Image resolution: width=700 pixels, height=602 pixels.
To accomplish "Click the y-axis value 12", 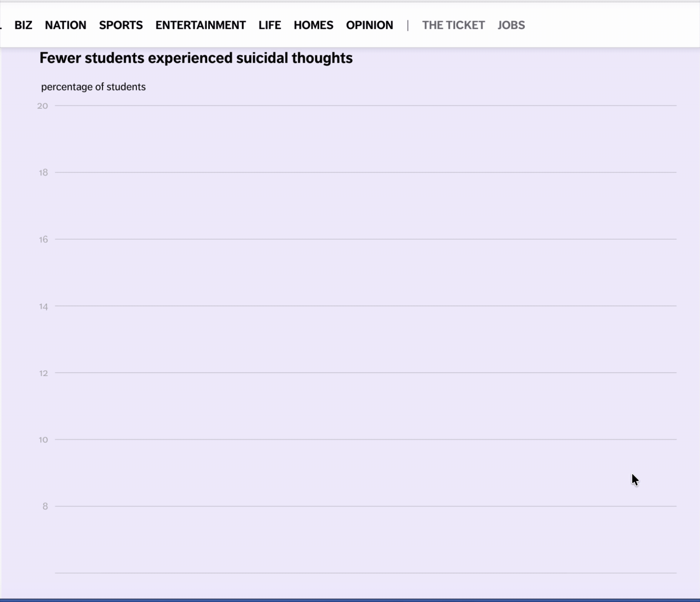I will coord(44,373).
